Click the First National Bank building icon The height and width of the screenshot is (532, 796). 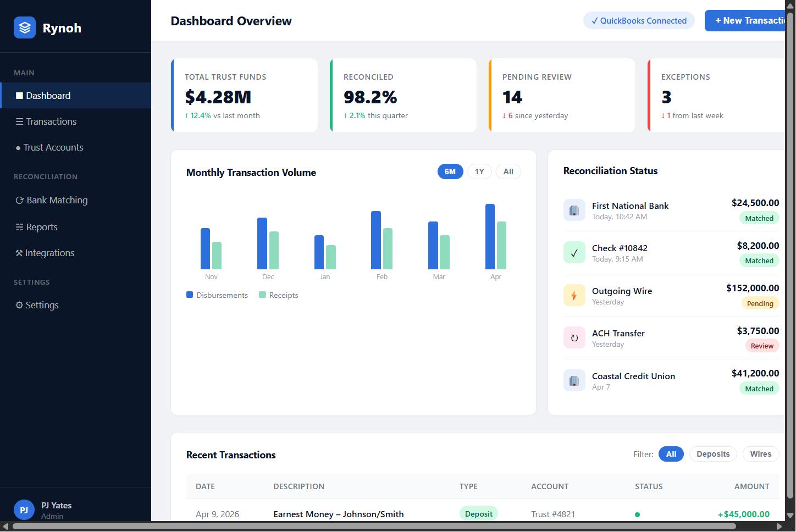(x=574, y=210)
